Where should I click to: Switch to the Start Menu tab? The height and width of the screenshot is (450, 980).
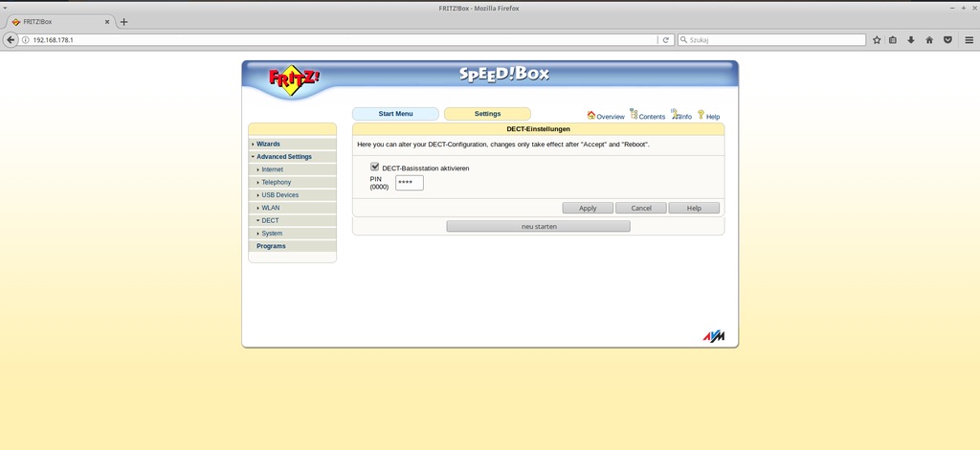click(395, 114)
